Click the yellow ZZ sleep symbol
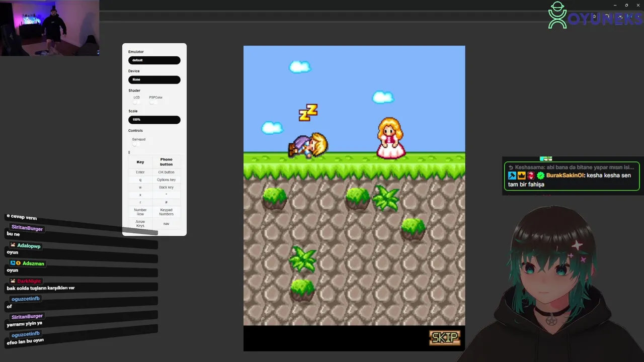This screenshot has width=644, height=362. tap(308, 113)
